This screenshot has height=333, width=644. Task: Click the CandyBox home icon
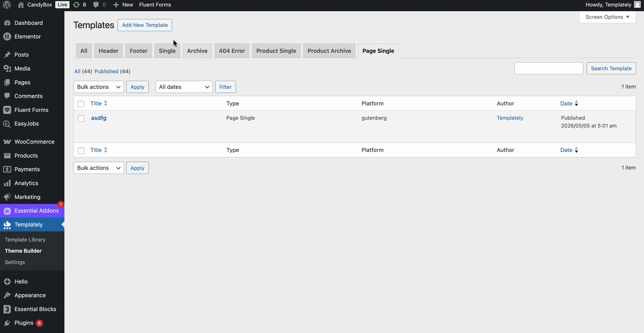pyautogui.click(x=21, y=5)
